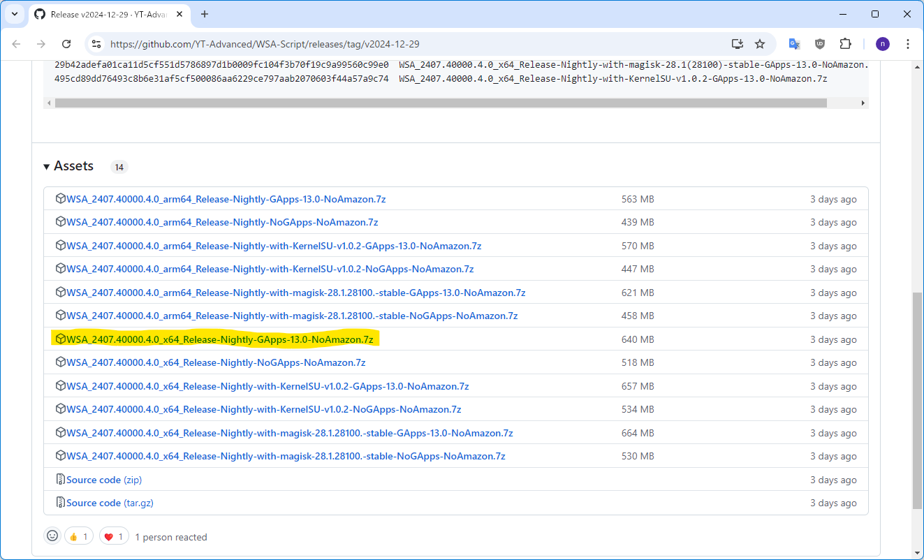The height and width of the screenshot is (560, 924).
Task: Collapse the Assets section triangle
Action: point(47,167)
